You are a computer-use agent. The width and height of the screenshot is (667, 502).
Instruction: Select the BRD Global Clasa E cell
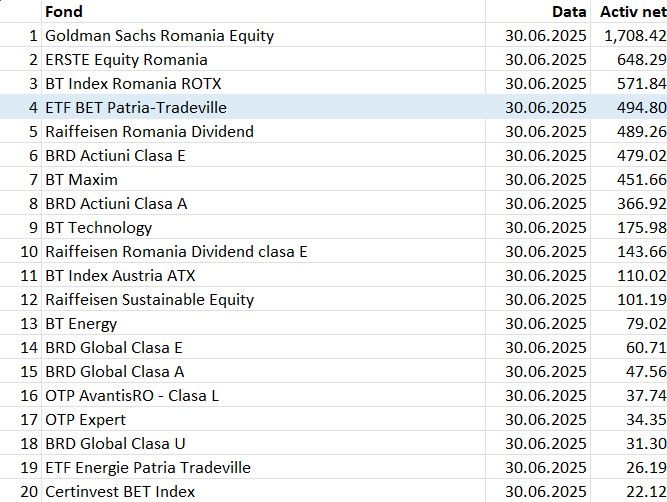pos(263,347)
